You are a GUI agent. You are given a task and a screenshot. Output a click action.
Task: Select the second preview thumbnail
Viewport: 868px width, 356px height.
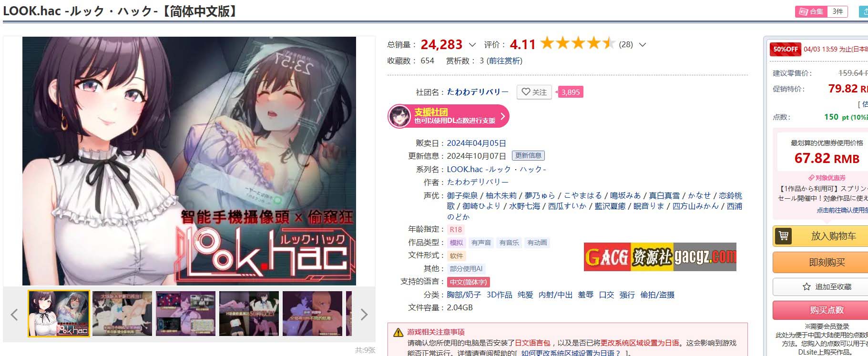pyautogui.click(x=122, y=314)
